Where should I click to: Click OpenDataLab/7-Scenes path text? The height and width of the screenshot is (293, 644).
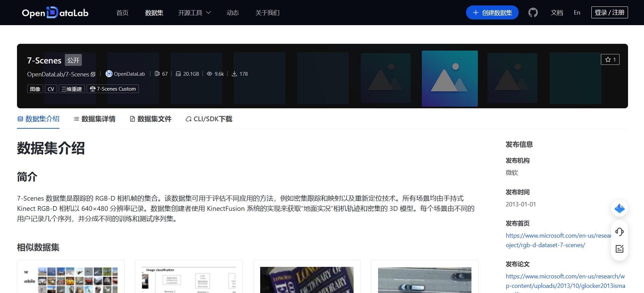coord(58,74)
